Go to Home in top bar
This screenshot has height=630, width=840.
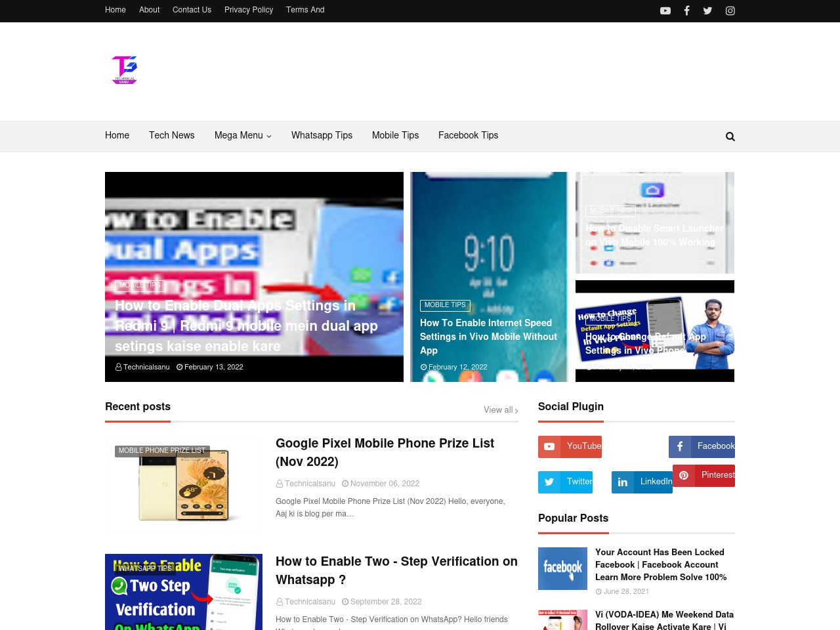click(115, 10)
